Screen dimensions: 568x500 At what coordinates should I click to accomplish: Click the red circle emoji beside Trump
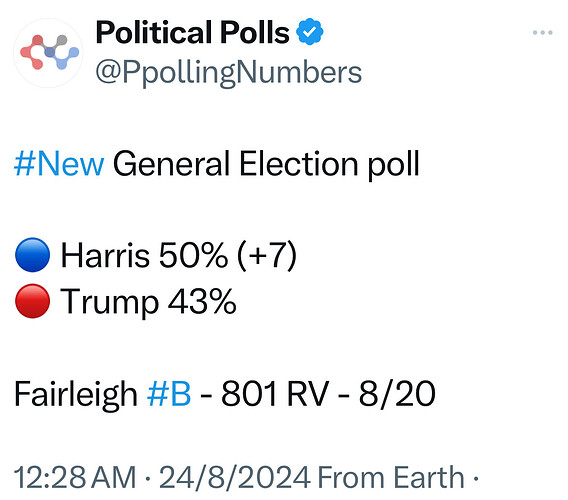[x=32, y=301]
